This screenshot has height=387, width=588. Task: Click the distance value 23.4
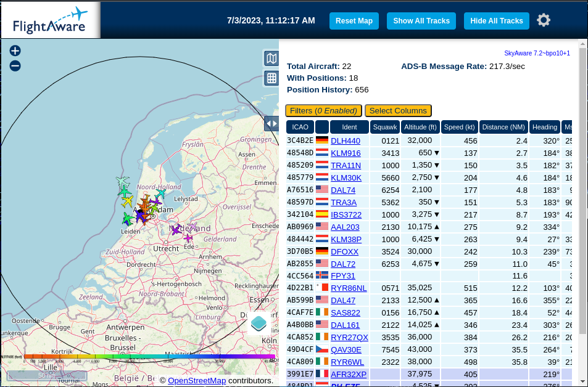point(520,325)
